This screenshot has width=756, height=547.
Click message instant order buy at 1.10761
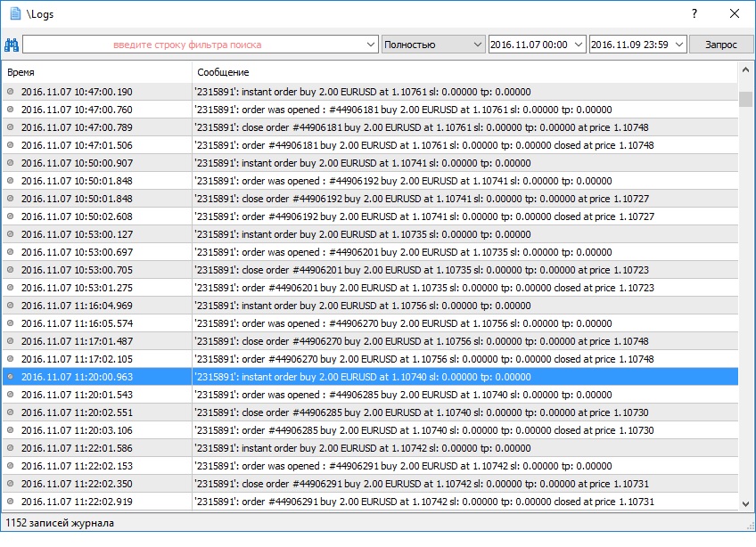pos(363,92)
